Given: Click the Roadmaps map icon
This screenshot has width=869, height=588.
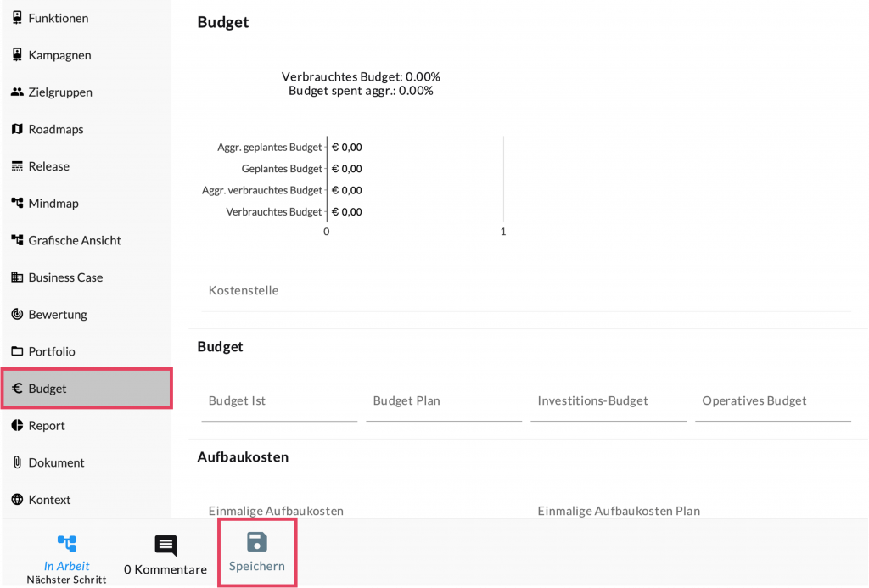Looking at the screenshot, I should click(x=17, y=129).
